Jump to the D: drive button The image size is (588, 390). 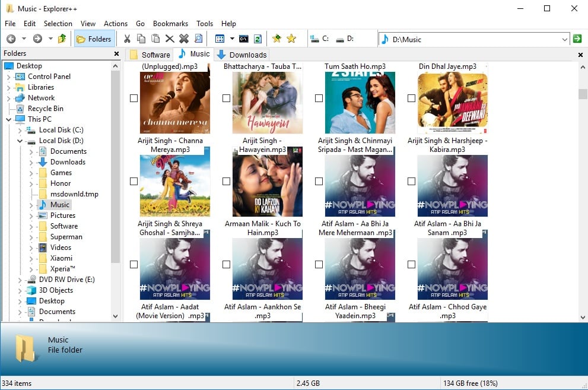coord(345,39)
